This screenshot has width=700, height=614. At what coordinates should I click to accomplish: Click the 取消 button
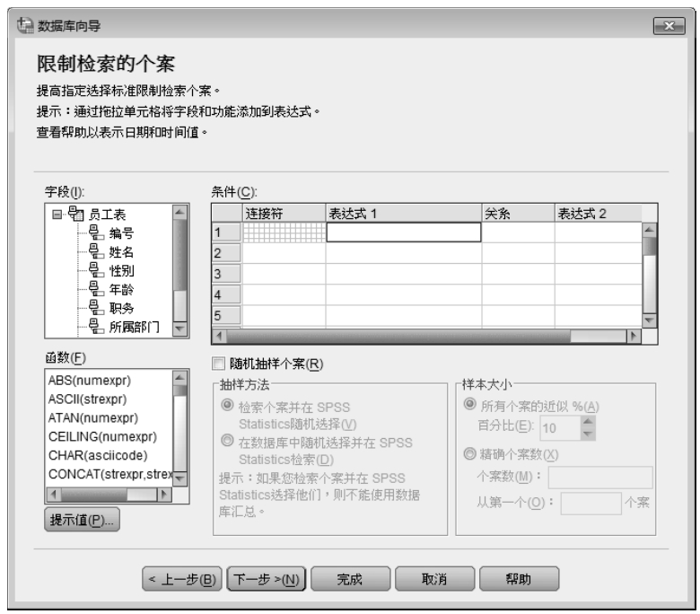[x=435, y=579]
